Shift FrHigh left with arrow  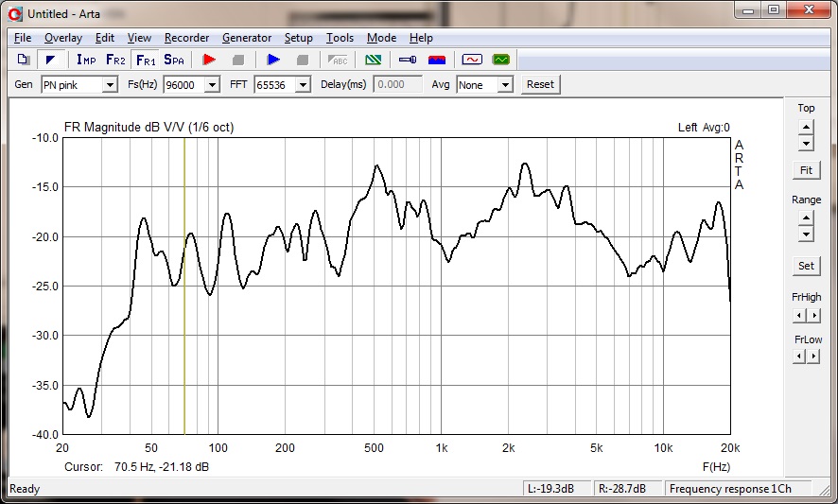(799, 315)
